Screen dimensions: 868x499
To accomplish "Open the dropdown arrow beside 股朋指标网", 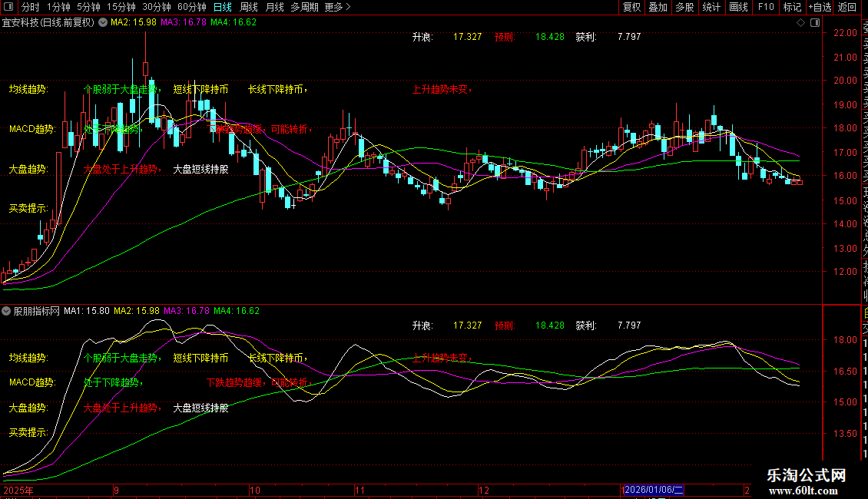I will coord(6,311).
